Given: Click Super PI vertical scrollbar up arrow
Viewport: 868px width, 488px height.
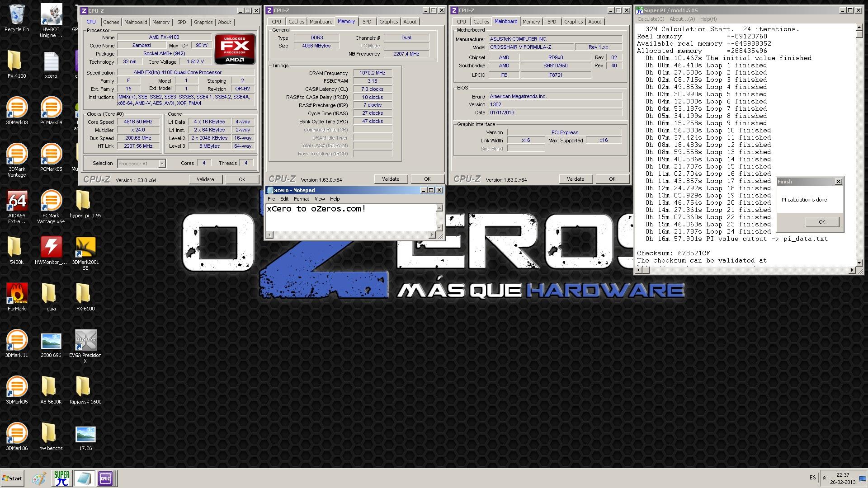Looking at the screenshot, I should [x=859, y=28].
